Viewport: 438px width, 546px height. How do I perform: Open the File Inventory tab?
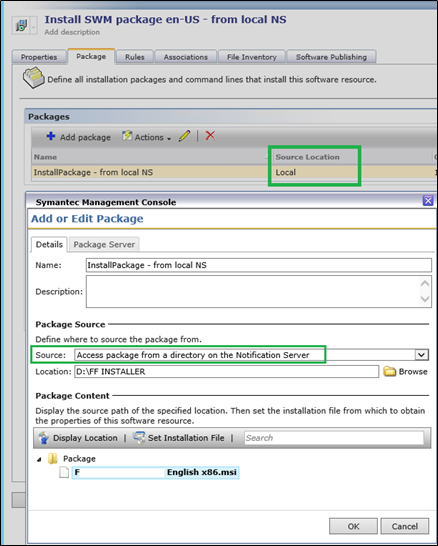click(x=252, y=57)
